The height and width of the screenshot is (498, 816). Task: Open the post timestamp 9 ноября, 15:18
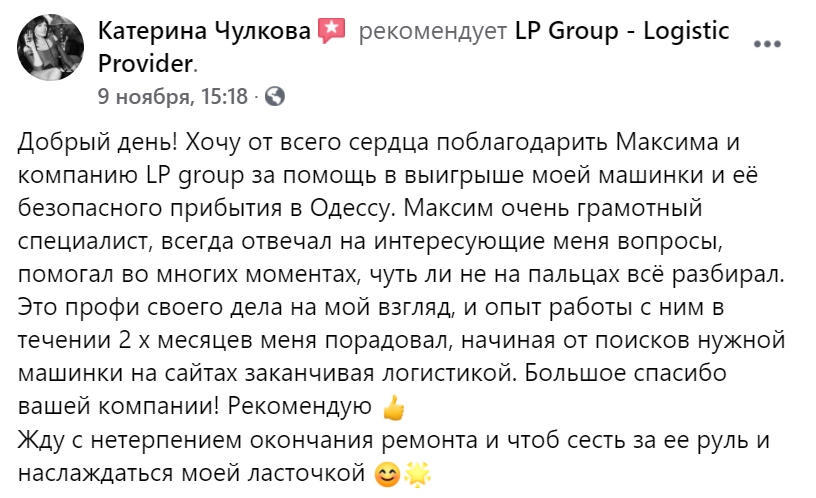(172, 97)
